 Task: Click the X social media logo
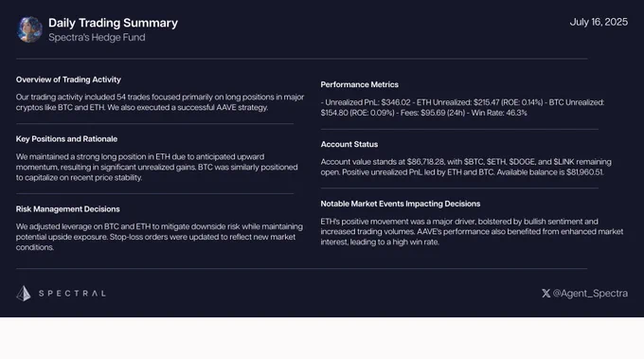pyautogui.click(x=546, y=294)
